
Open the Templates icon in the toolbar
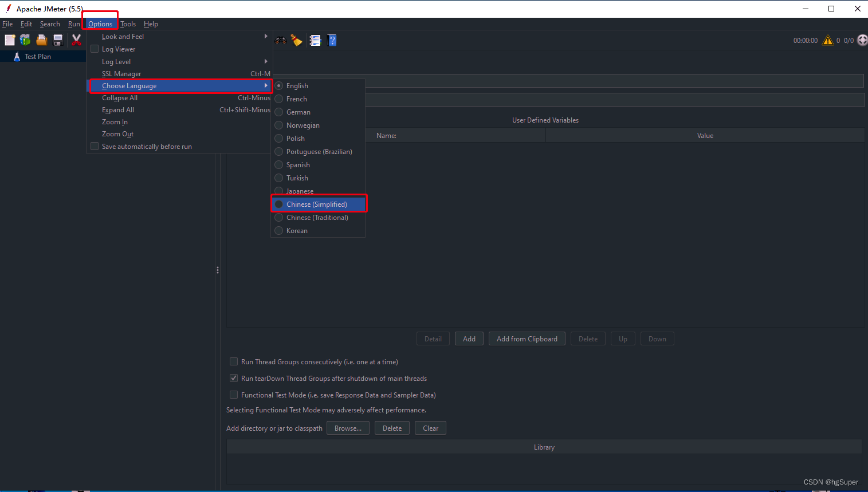[25, 40]
